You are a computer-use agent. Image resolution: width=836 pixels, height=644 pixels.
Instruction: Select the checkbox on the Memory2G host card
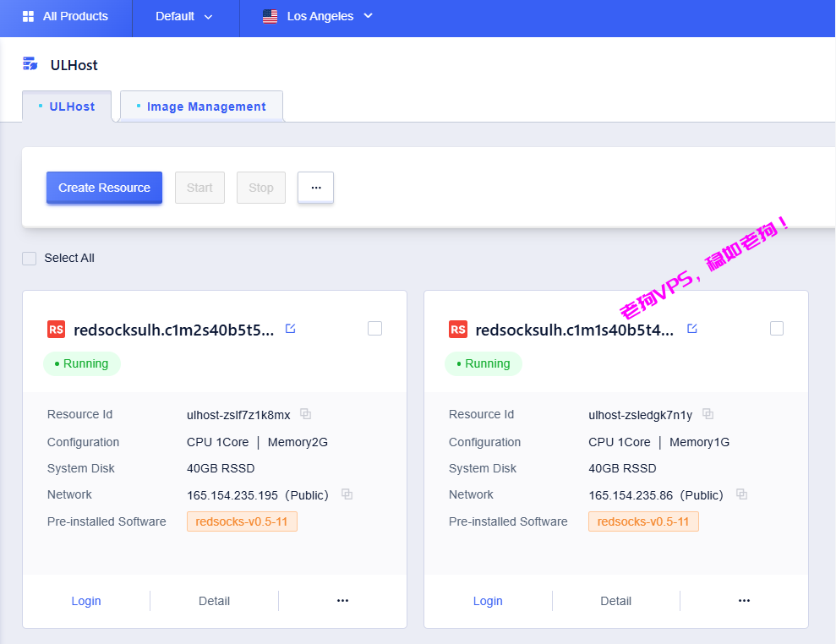(x=374, y=329)
